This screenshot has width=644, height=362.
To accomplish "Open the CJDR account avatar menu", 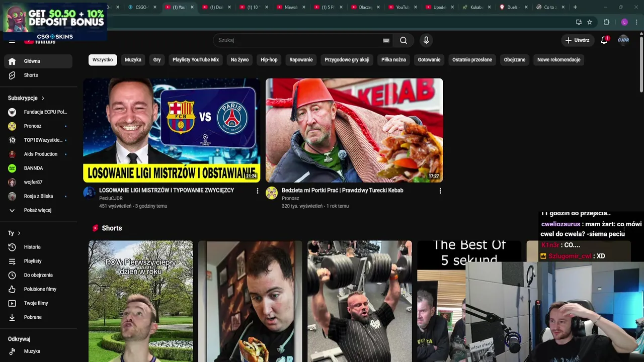I will (x=623, y=40).
